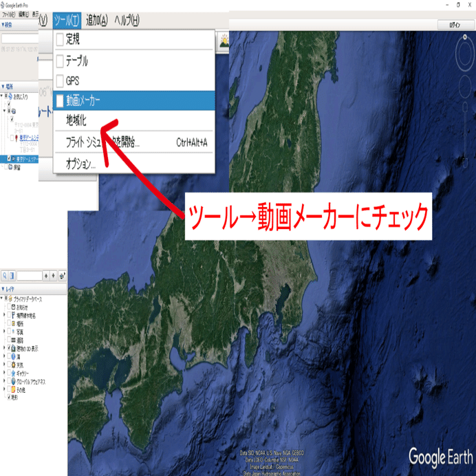
Task: Open the 追加(A) menu
Action: pyautogui.click(x=97, y=21)
